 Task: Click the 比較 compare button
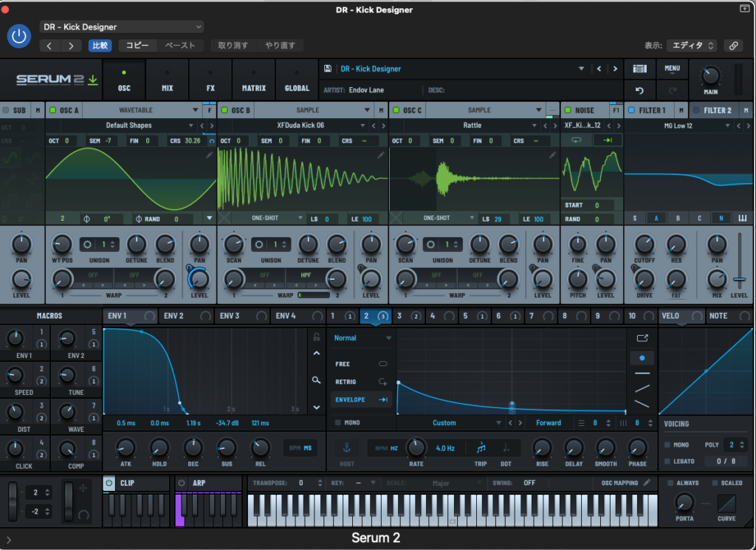pyautogui.click(x=100, y=46)
